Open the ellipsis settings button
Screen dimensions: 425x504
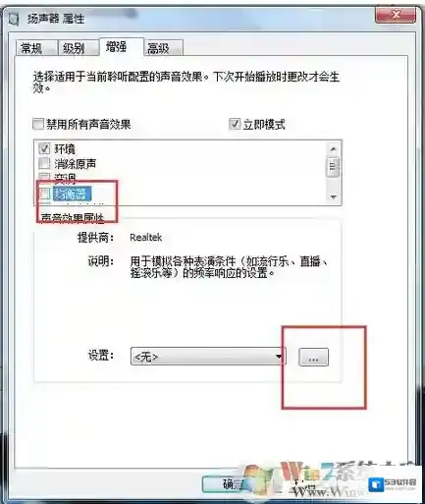pyautogui.click(x=313, y=357)
